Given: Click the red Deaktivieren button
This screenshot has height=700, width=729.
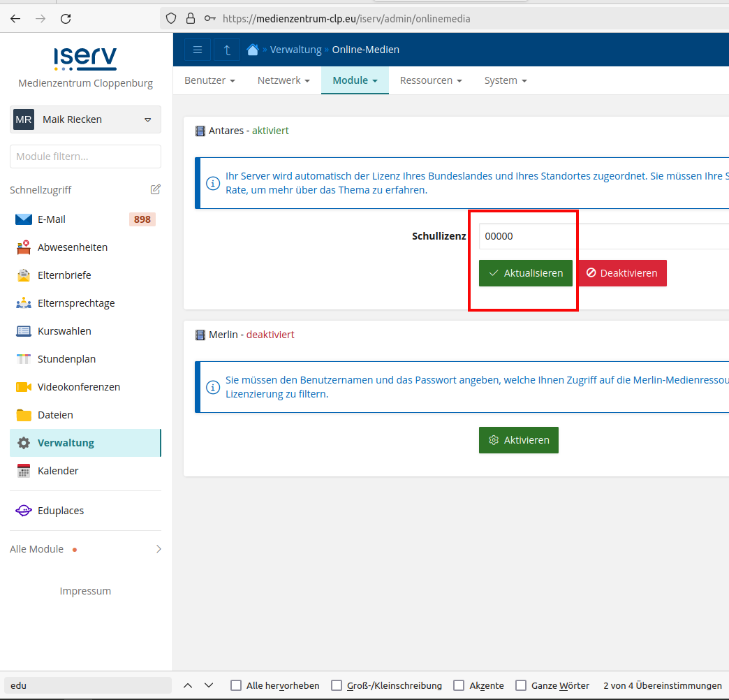Looking at the screenshot, I should (622, 273).
